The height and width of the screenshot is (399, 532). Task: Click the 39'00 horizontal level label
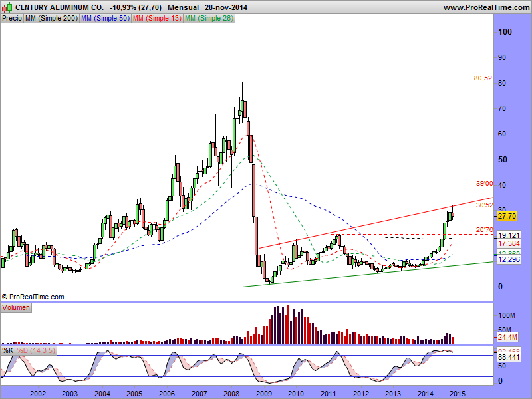pos(484,184)
